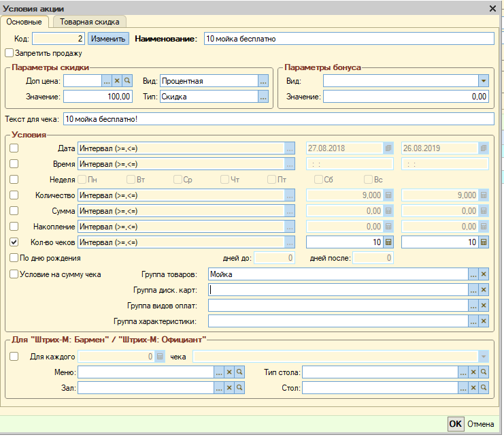This screenshot has height=437, width=504.
Task: Open Сумма interval type selector
Action: tap(290, 211)
